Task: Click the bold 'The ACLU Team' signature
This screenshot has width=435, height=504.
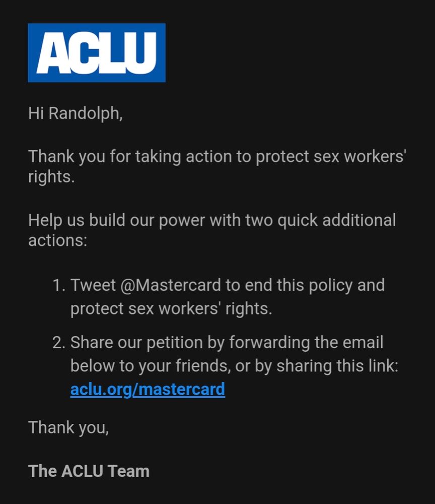Action: (x=89, y=471)
